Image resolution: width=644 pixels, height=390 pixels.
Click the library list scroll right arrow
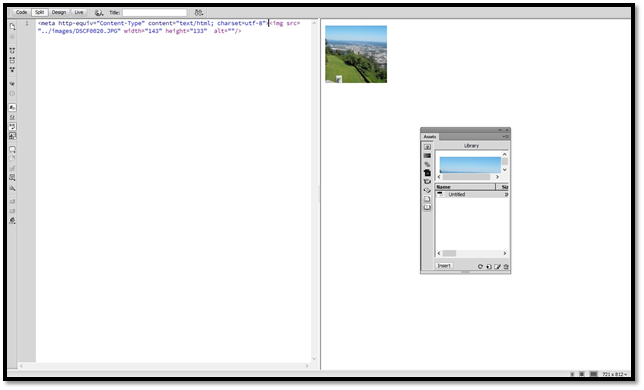(x=505, y=253)
